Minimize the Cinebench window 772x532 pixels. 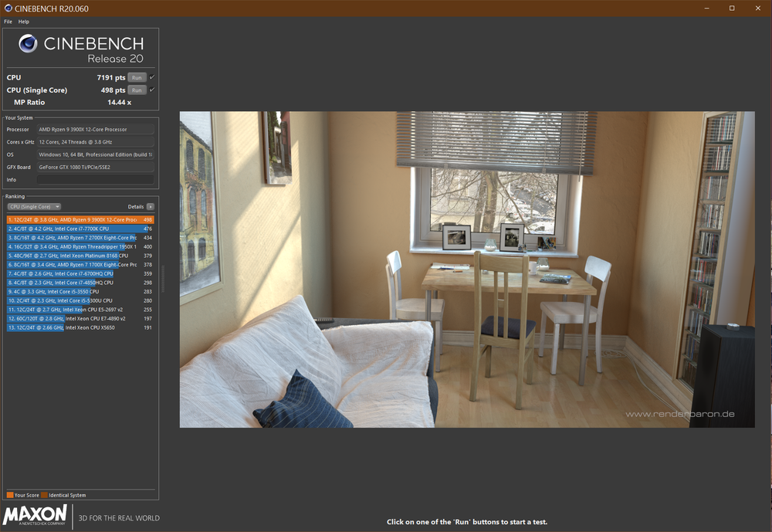[x=706, y=8]
